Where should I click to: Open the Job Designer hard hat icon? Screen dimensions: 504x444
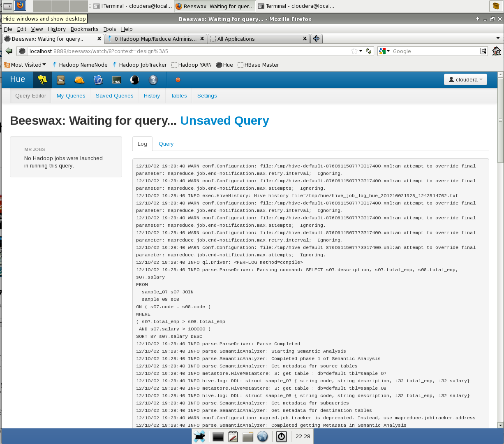click(x=79, y=80)
